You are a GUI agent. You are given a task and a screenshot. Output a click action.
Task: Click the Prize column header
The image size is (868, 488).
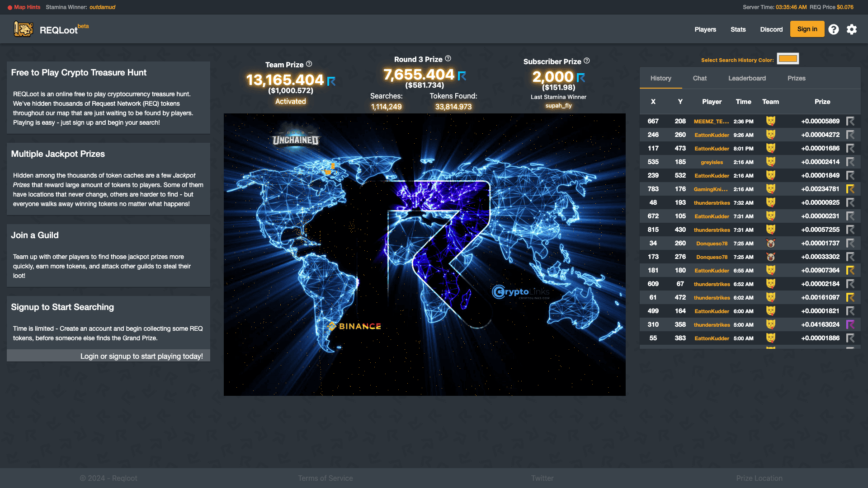pyautogui.click(x=822, y=102)
